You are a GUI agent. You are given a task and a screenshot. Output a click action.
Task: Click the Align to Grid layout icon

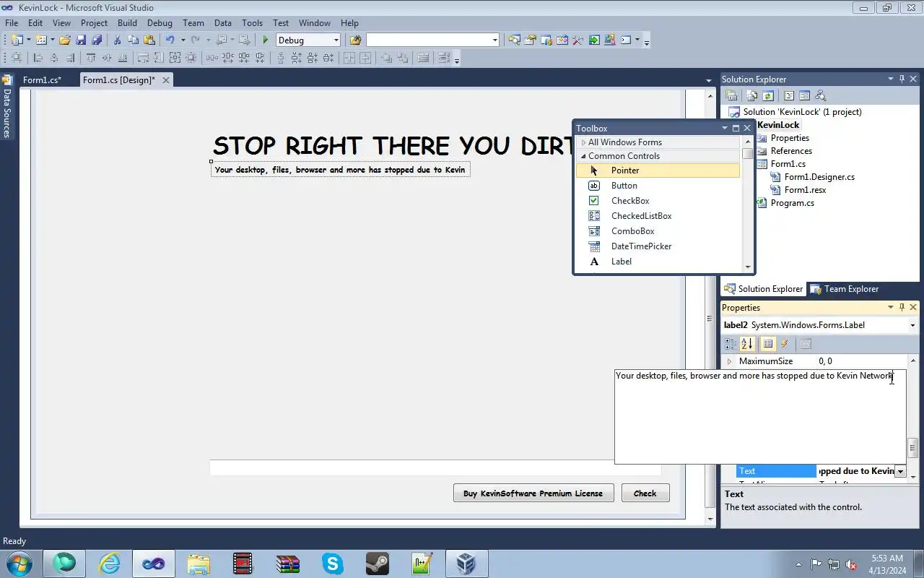click(x=17, y=58)
